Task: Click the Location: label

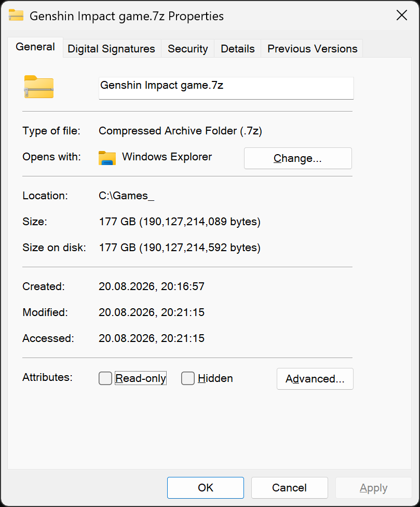Action: pyautogui.click(x=45, y=196)
